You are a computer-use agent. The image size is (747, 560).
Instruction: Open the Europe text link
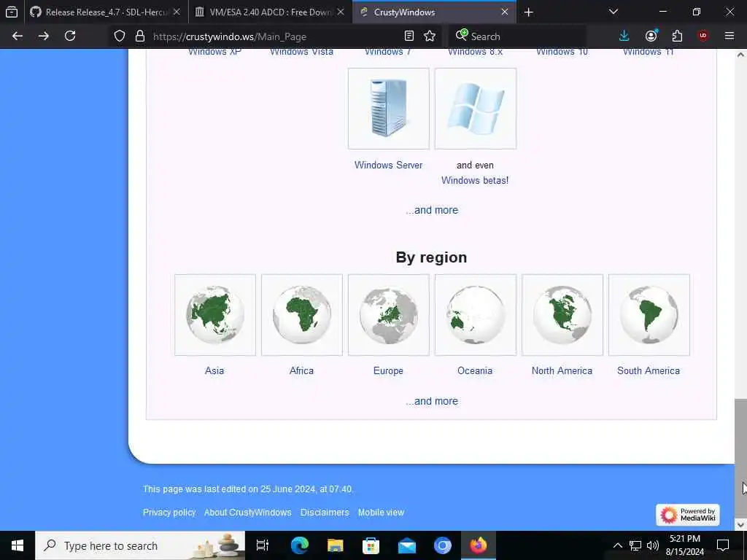point(388,370)
